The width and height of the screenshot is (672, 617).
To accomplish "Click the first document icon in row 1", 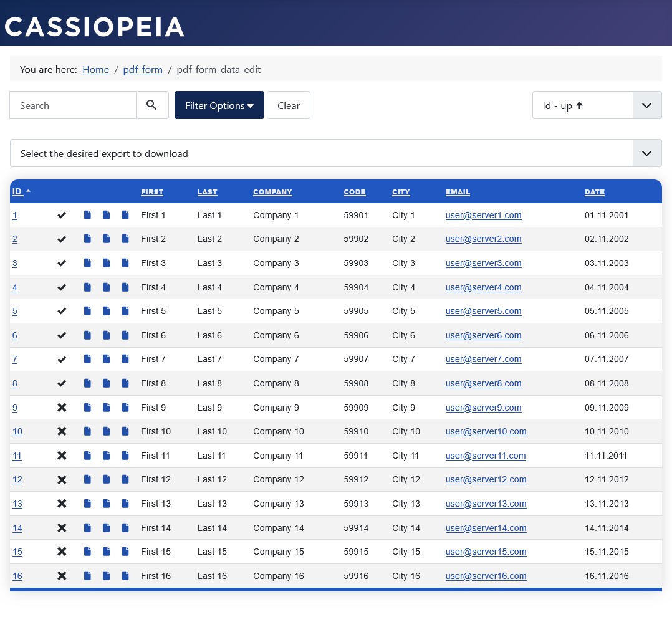I will point(87,215).
